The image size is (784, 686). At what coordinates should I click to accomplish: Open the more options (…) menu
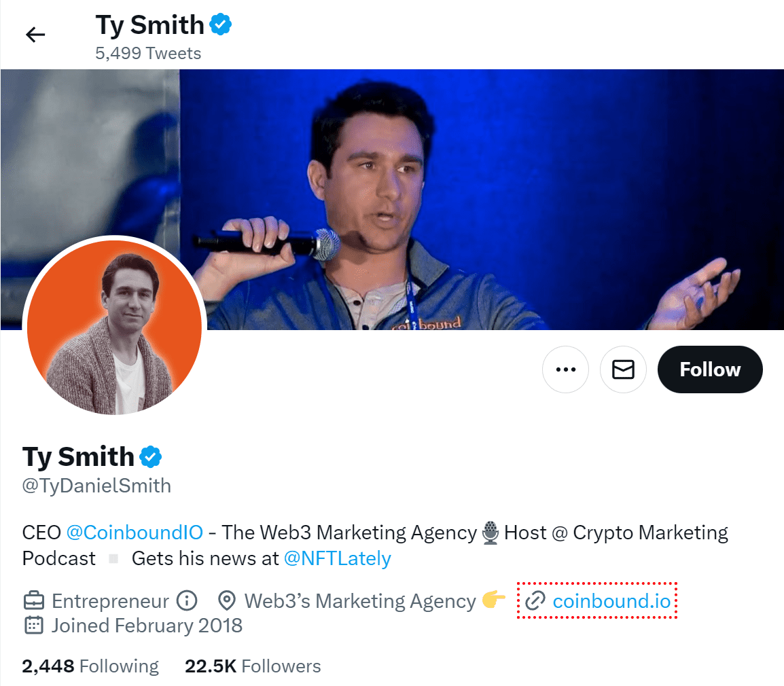[x=566, y=369]
